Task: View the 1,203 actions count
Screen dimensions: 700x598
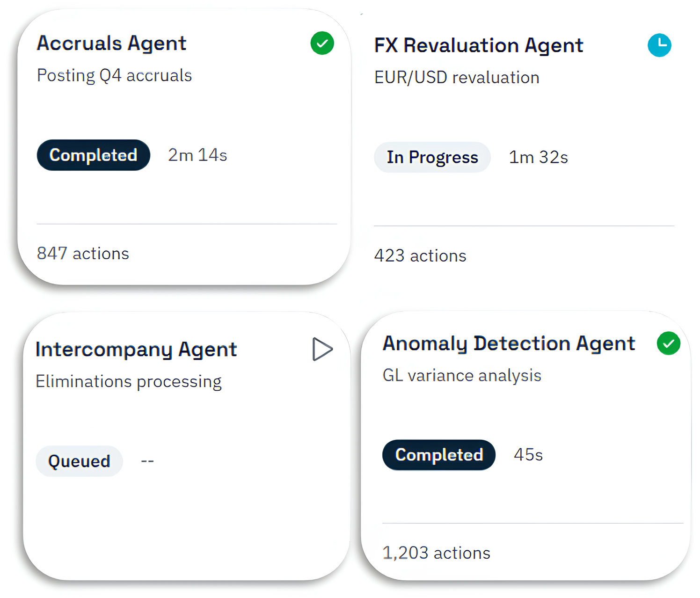Action: [x=436, y=553]
